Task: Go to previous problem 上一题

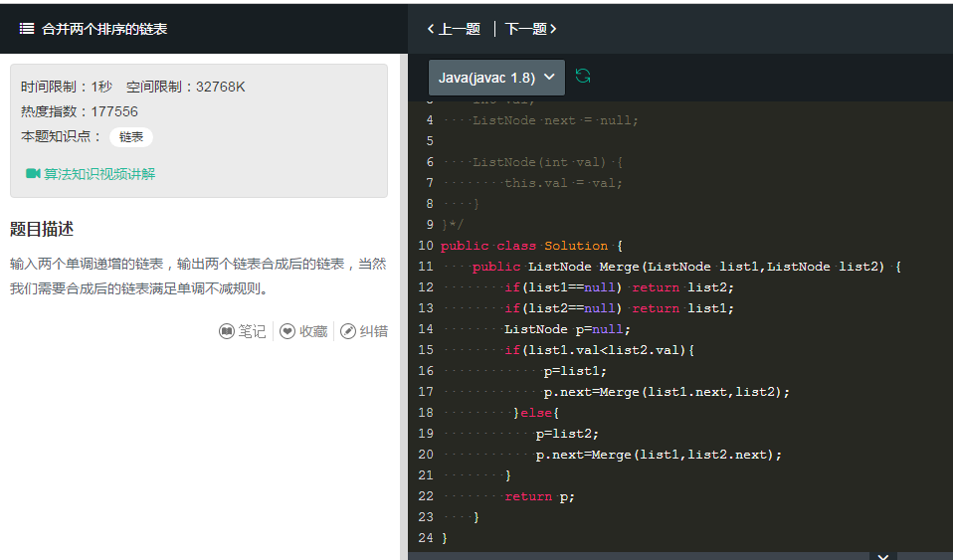Action: pyautogui.click(x=454, y=29)
